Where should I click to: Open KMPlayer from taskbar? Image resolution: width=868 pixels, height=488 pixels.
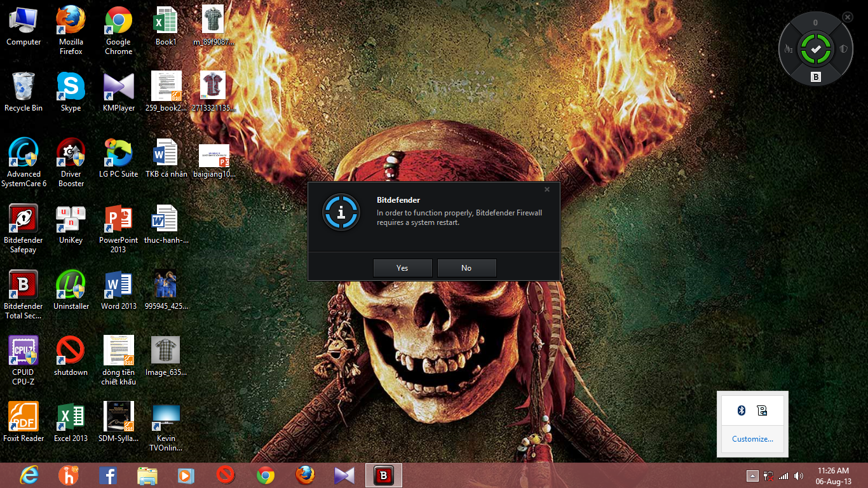[344, 475]
